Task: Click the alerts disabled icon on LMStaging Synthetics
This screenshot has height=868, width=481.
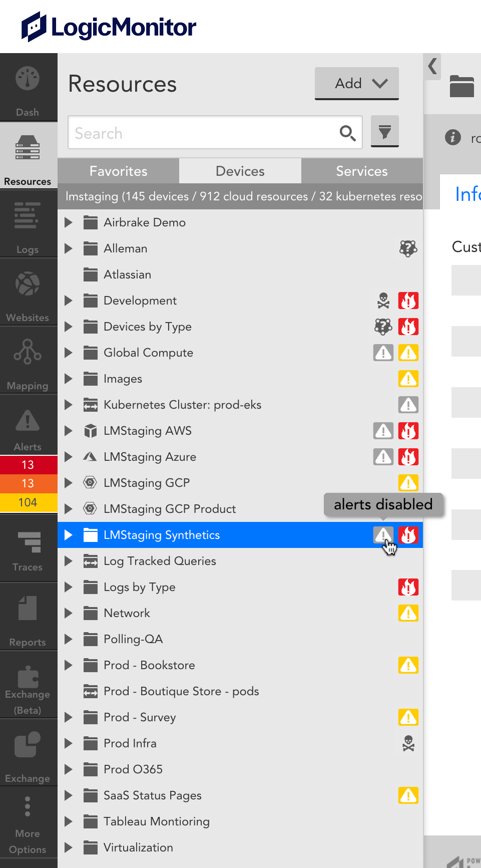Action: click(x=383, y=535)
